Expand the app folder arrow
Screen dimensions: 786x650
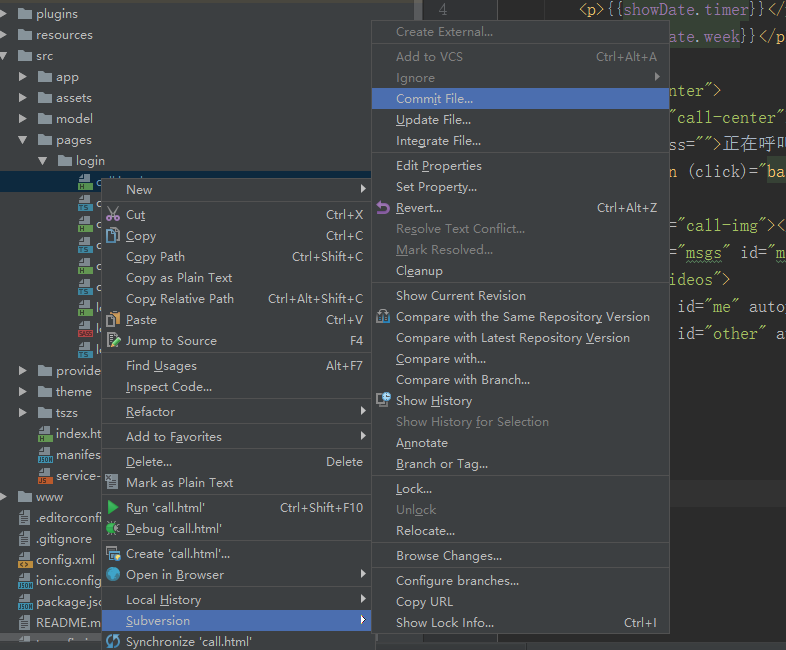pyautogui.click(x=23, y=76)
